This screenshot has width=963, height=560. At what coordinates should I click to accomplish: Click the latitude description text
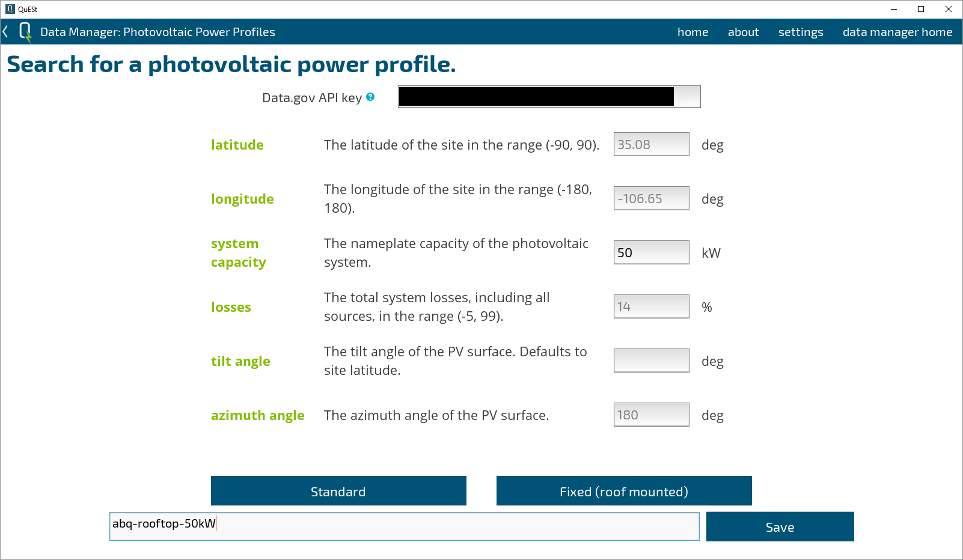(x=462, y=145)
